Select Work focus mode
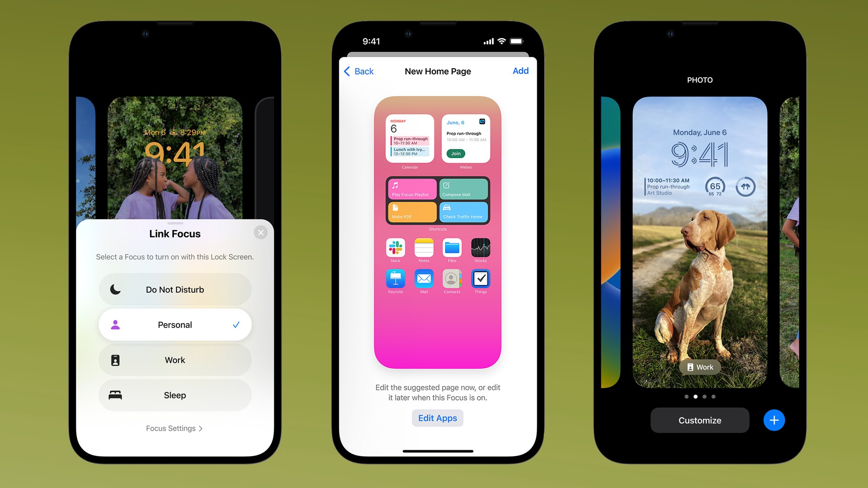 174,359
